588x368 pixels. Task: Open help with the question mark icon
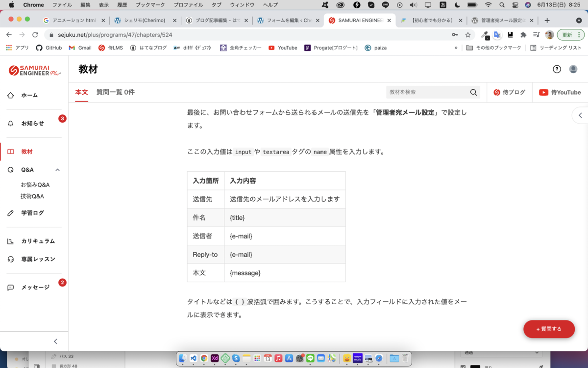pyautogui.click(x=557, y=69)
